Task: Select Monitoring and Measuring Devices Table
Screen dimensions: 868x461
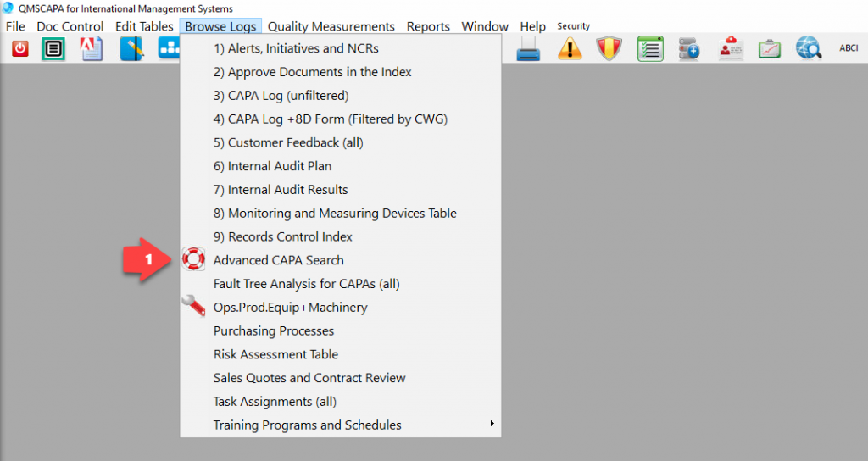Action: pos(341,213)
